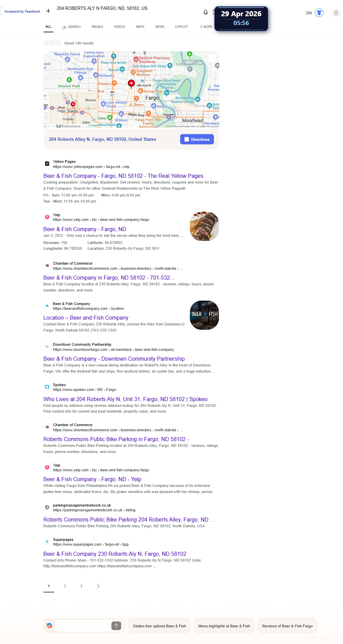Open 'Roberts Commons Public Bike Parking 204 Roberts Alley' result
Viewport: 343px width, 644px height.
click(129, 520)
